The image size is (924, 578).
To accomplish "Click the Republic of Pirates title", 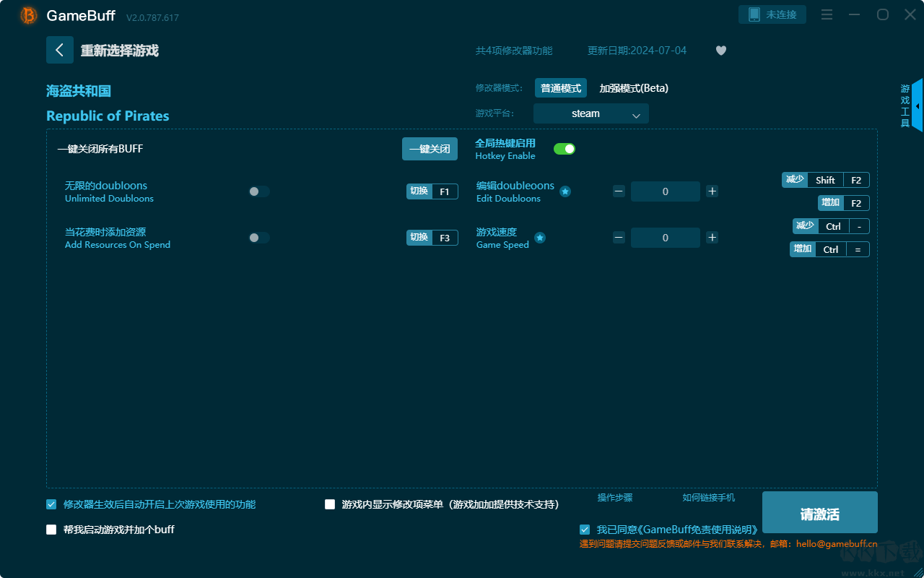I will [x=108, y=116].
